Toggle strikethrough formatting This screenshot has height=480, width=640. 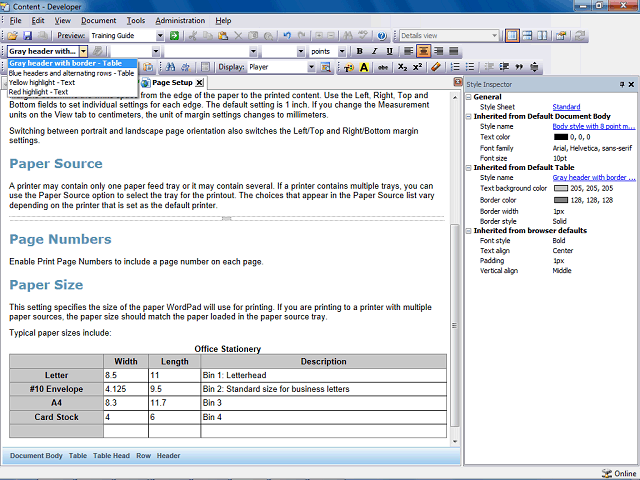pyautogui.click(x=382, y=67)
